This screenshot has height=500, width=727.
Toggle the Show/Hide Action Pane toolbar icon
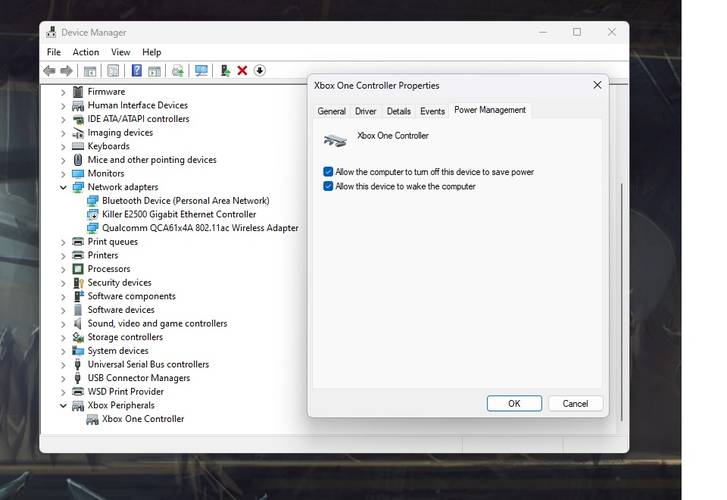click(x=154, y=71)
